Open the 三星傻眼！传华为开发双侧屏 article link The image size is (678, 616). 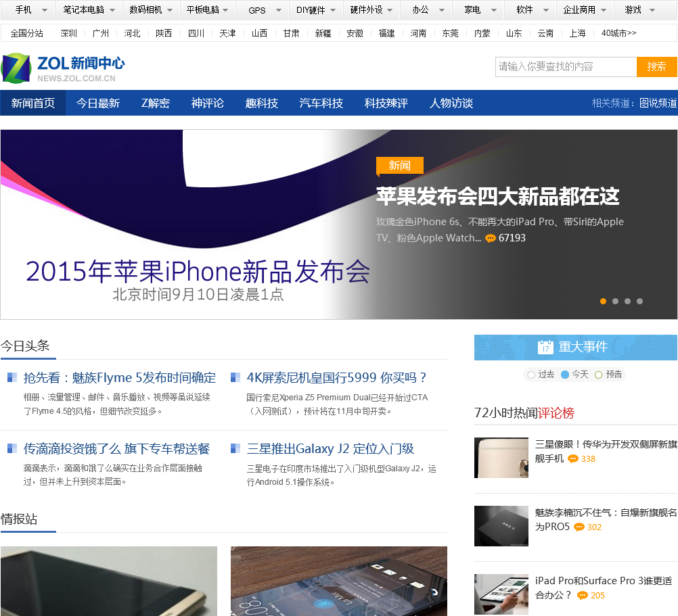[x=606, y=451]
